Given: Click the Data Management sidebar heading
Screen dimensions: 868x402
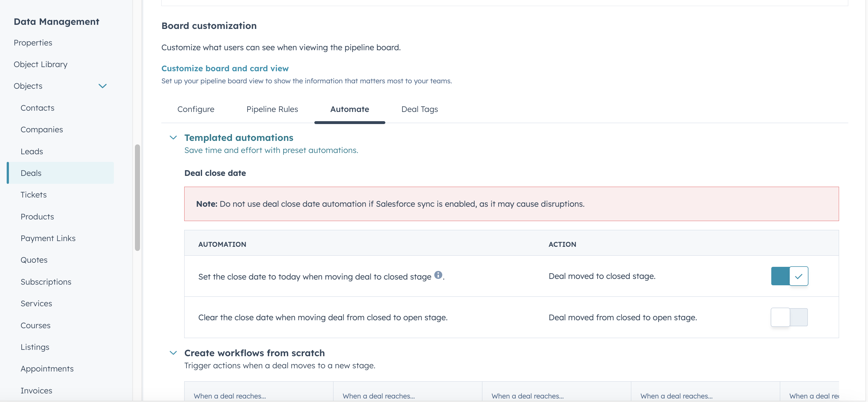Looking at the screenshot, I should pos(56,22).
